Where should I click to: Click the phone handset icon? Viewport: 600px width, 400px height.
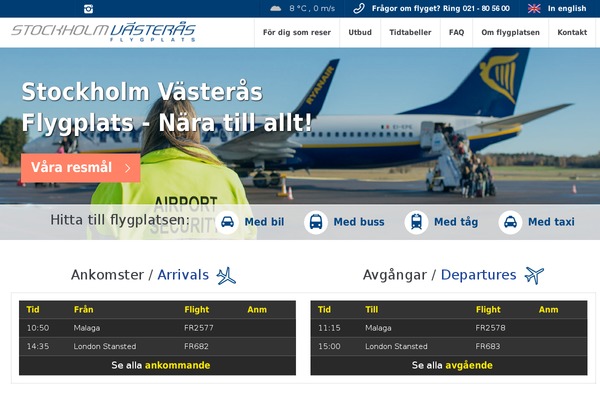(x=359, y=8)
